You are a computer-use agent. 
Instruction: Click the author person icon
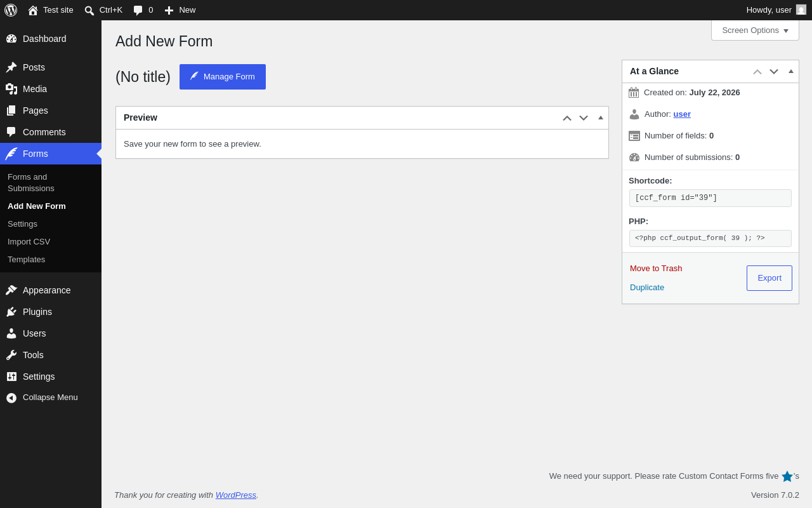point(634,114)
